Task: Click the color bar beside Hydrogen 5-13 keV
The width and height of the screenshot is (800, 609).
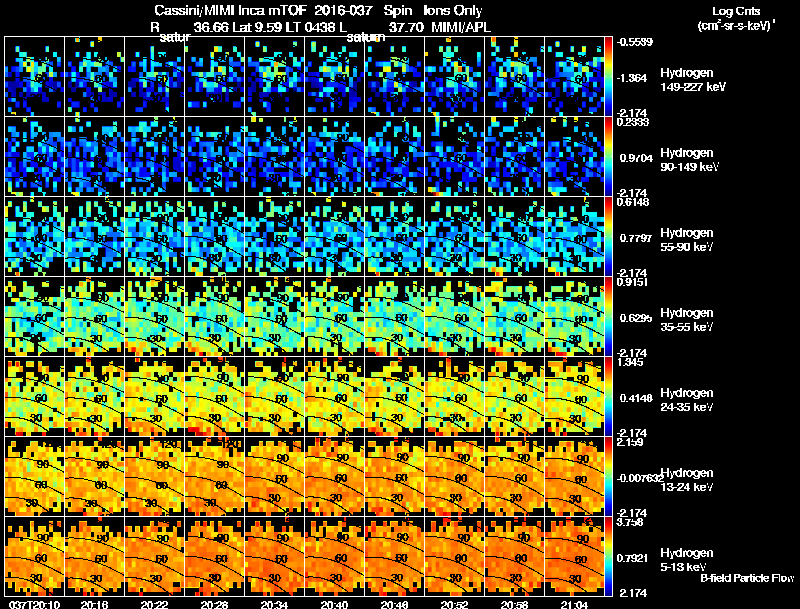Action: pyautogui.click(x=608, y=557)
